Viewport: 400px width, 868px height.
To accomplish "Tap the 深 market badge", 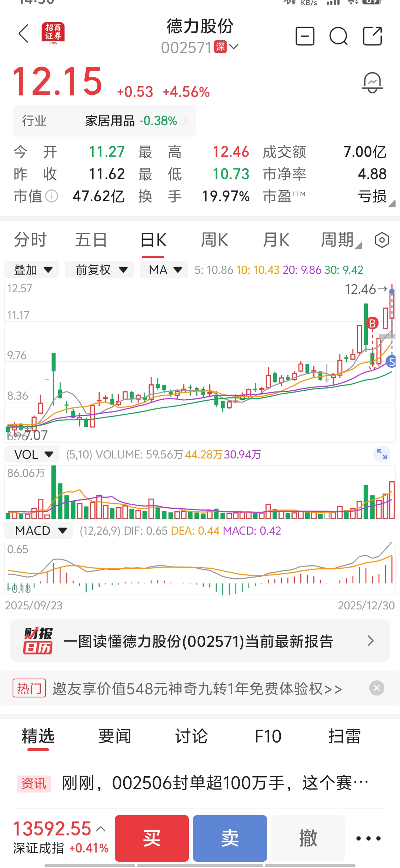I will click(x=220, y=47).
